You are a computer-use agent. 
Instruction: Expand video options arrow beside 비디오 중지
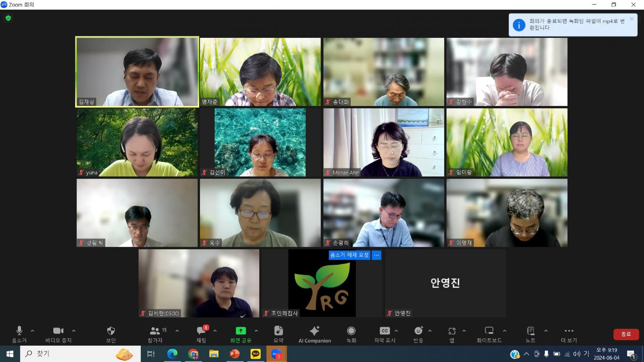74,331
